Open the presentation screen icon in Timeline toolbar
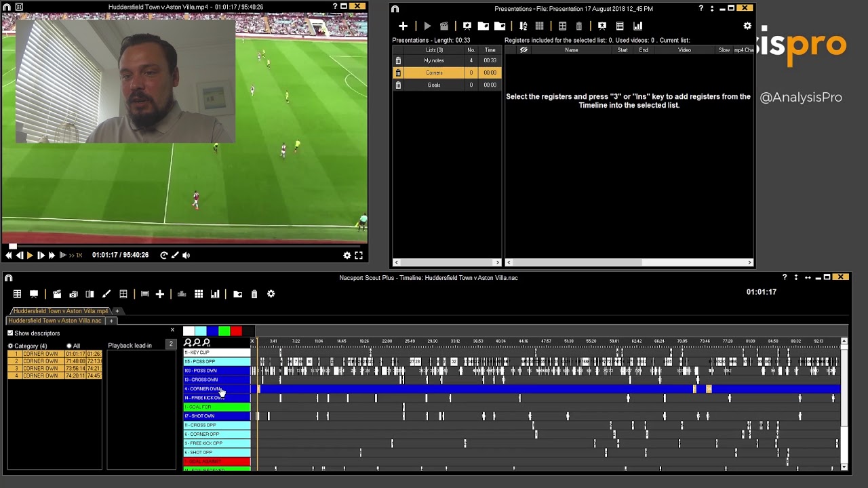This screenshot has height=488, width=868. pyautogui.click(x=34, y=294)
